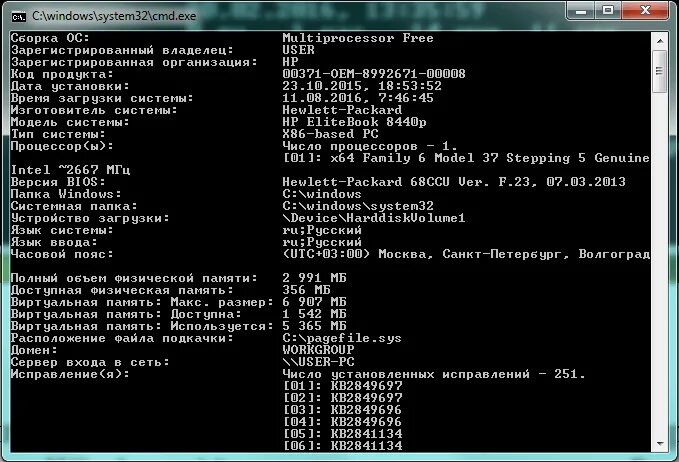Click boot time 11.08.2016, 7:46:45
The image size is (679, 462).
pyautogui.click(x=358, y=98)
